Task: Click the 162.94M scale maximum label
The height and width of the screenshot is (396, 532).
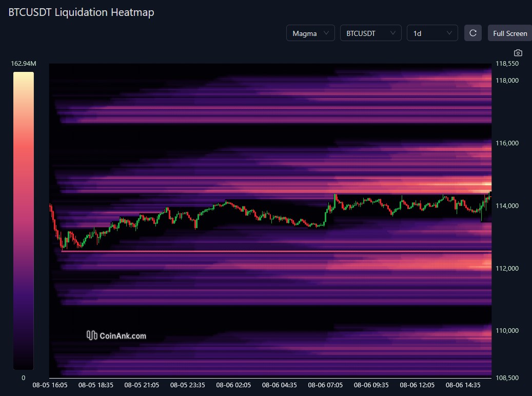Action: [24, 64]
